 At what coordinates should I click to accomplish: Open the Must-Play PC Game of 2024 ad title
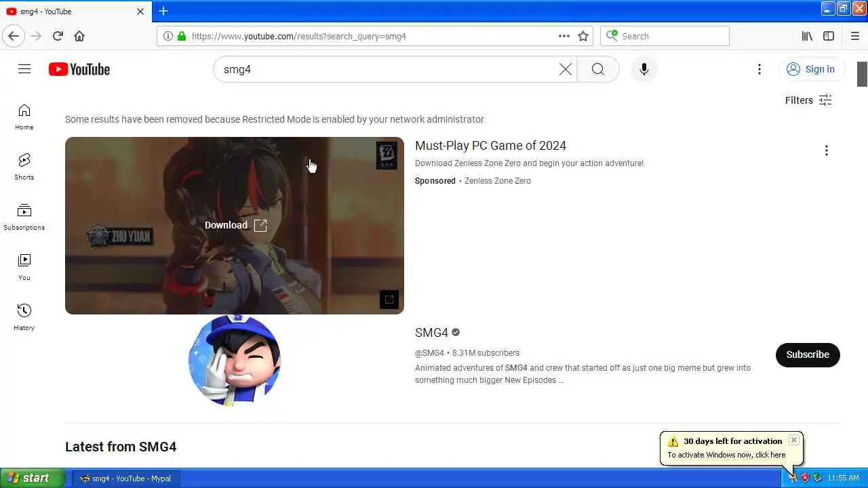pyautogui.click(x=490, y=146)
